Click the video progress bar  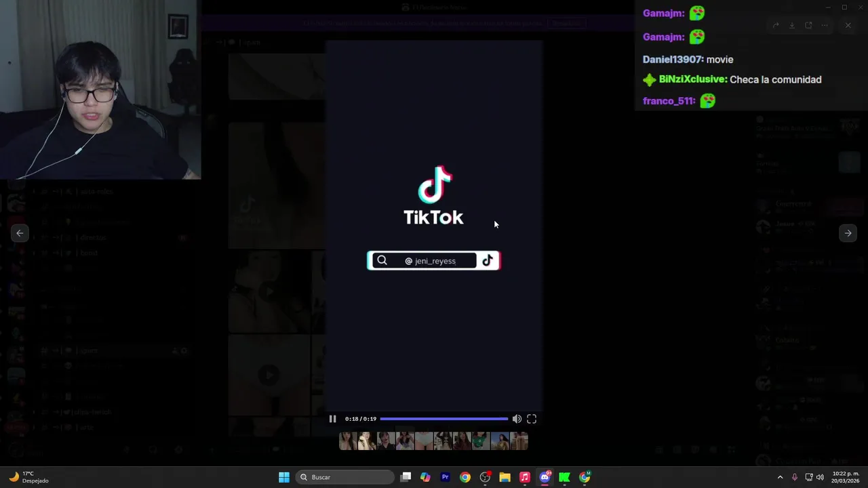pos(443,419)
